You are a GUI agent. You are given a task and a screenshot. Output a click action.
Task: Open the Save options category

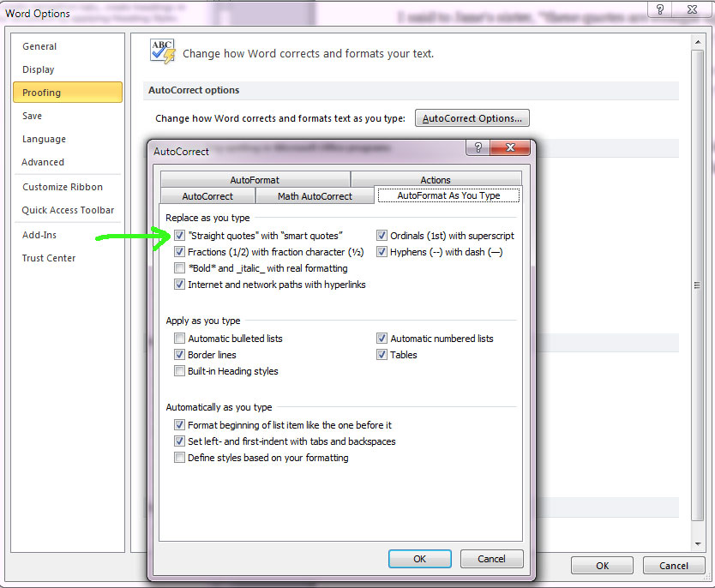68,116
